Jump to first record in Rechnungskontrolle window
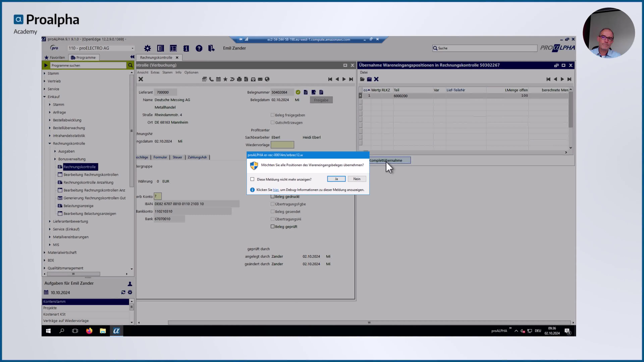The width and height of the screenshot is (644, 362). pyautogui.click(x=330, y=79)
